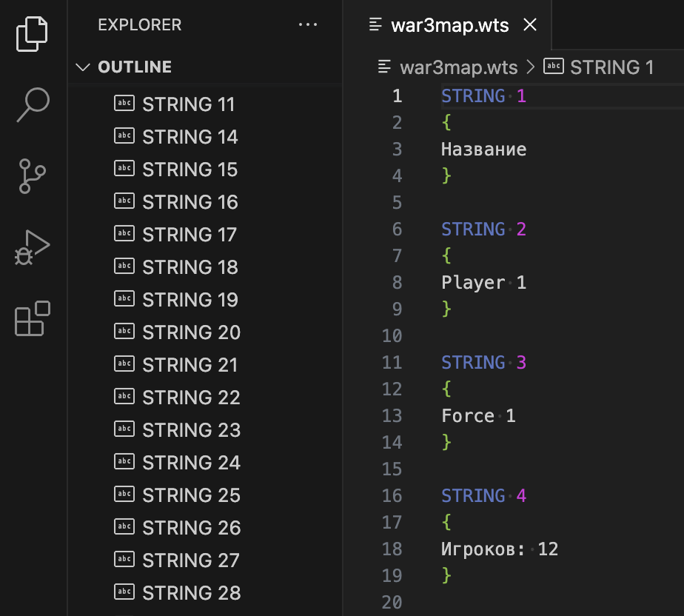Open the Search view
This screenshot has height=616, width=684.
[x=32, y=104]
